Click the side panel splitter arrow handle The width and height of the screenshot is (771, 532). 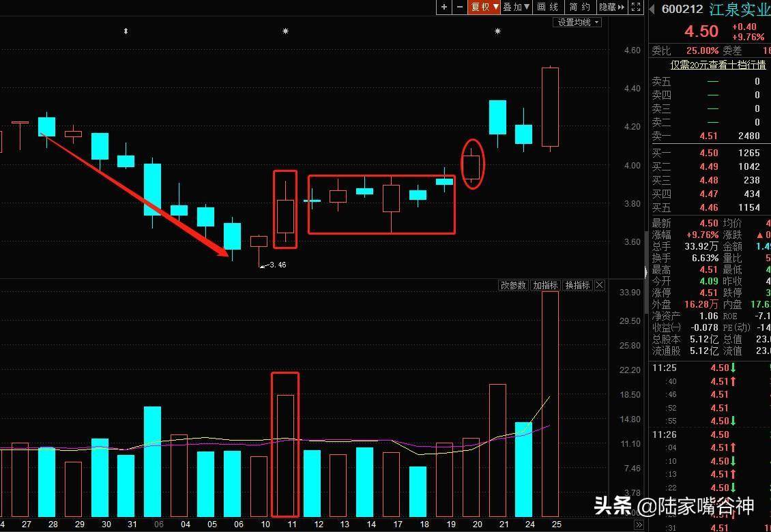645,271
